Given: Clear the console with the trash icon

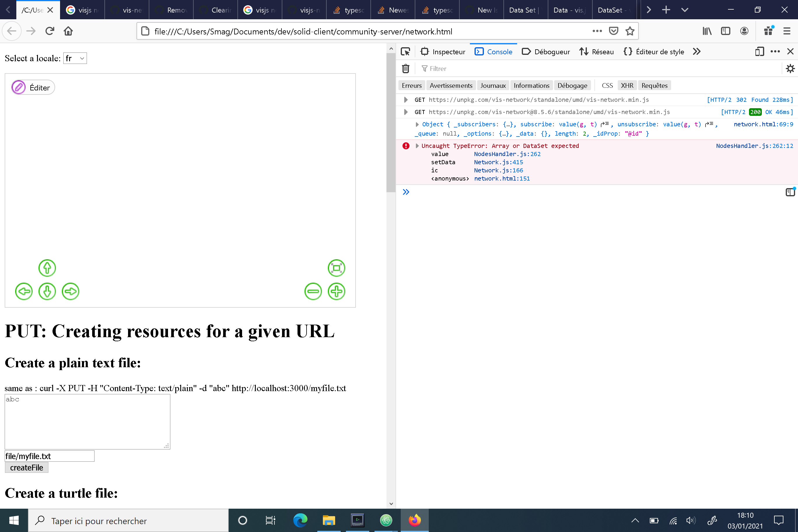Looking at the screenshot, I should point(405,69).
